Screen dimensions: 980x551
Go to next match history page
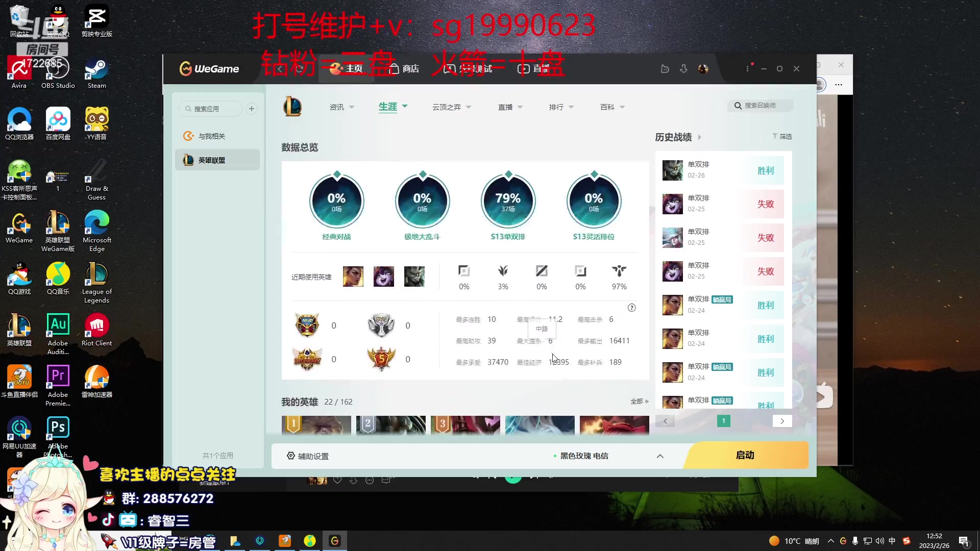[782, 421]
